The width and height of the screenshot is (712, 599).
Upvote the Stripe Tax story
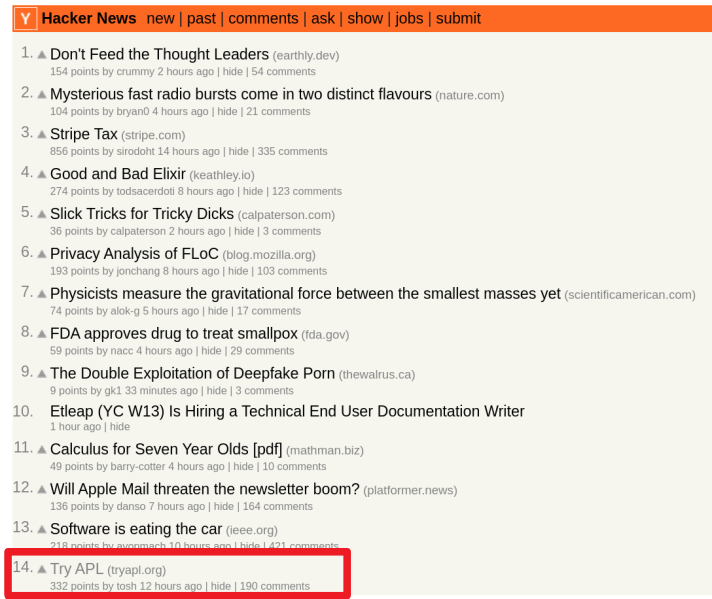[42, 134]
